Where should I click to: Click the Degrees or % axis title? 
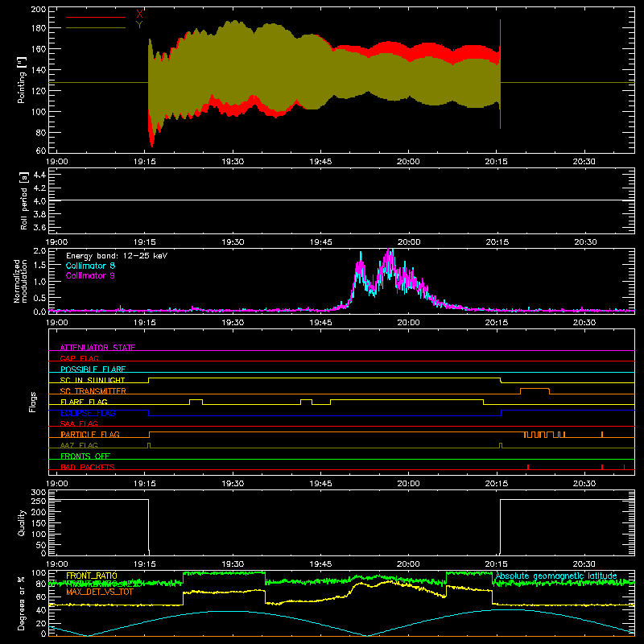pyautogui.click(x=22, y=603)
